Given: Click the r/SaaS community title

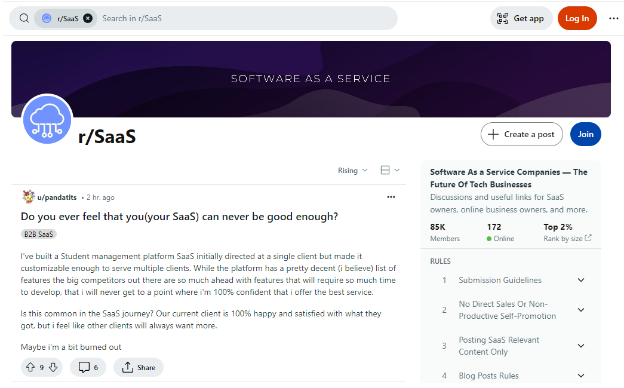Looking at the screenshot, I should pos(107,136).
